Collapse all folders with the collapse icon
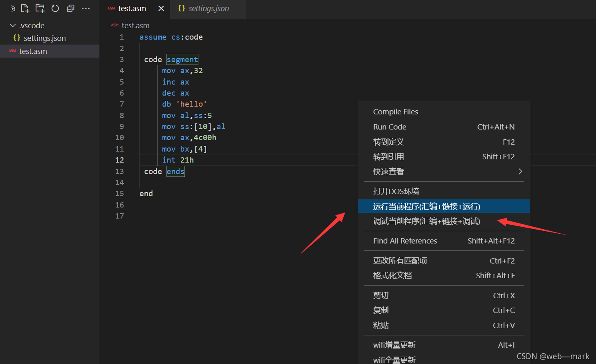 (x=70, y=8)
